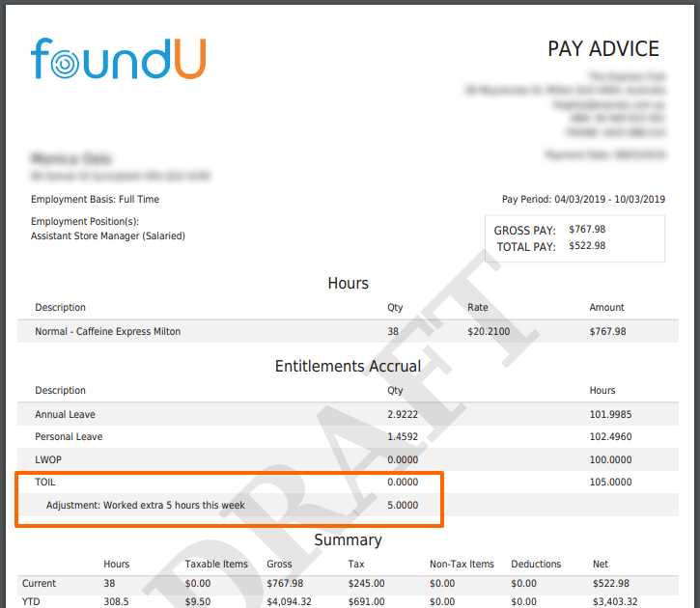Image resolution: width=700 pixels, height=608 pixels.
Task: Select the Normal - Caffeine Express Milton row
Action: tap(108, 332)
